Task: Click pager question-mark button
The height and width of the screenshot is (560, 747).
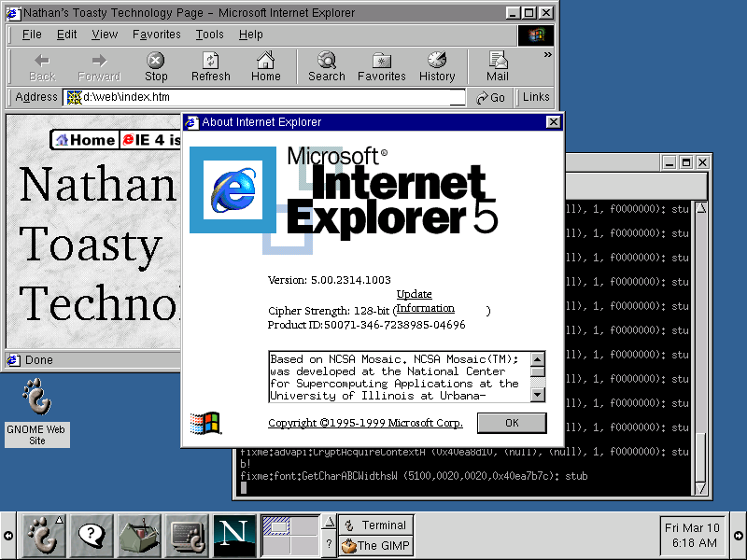Action: (x=329, y=544)
